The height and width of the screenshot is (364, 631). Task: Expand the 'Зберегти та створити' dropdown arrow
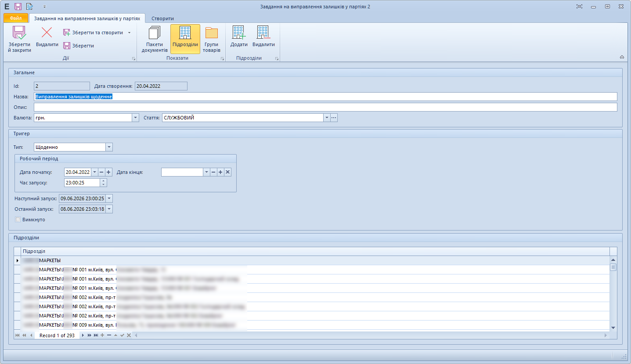pyautogui.click(x=129, y=32)
